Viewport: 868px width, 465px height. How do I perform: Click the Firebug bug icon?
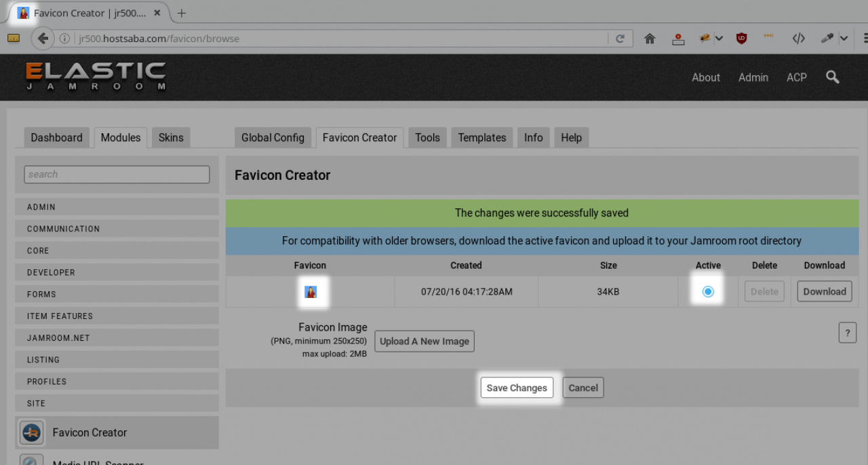(x=705, y=39)
